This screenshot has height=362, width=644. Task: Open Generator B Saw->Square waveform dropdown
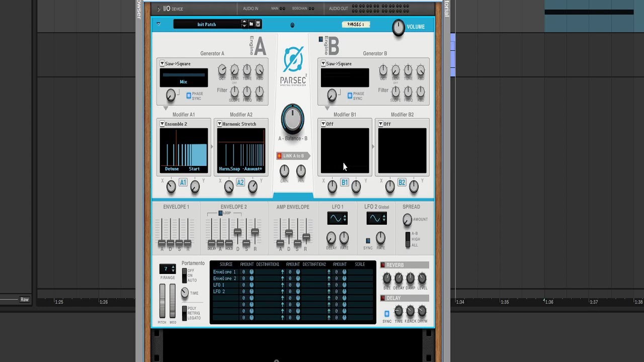[324, 64]
